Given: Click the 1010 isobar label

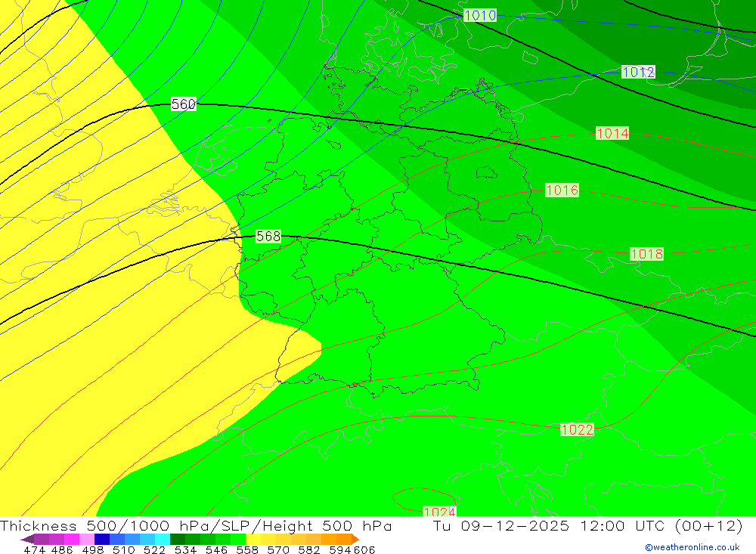Looking at the screenshot, I should coord(480,15).
